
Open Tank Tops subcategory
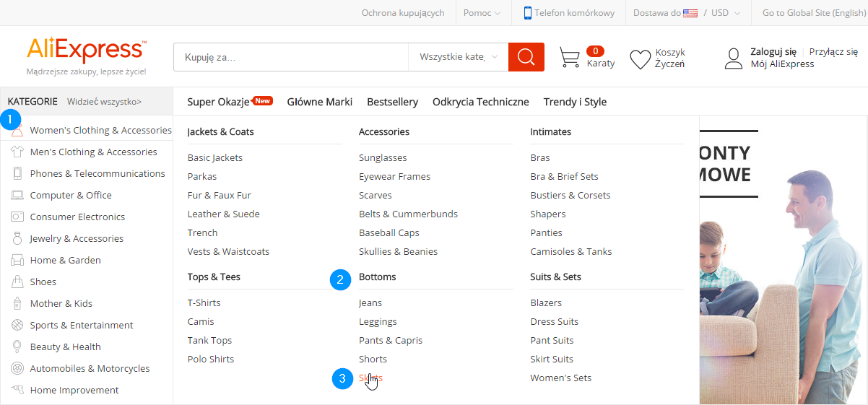[x=209, y=340]
